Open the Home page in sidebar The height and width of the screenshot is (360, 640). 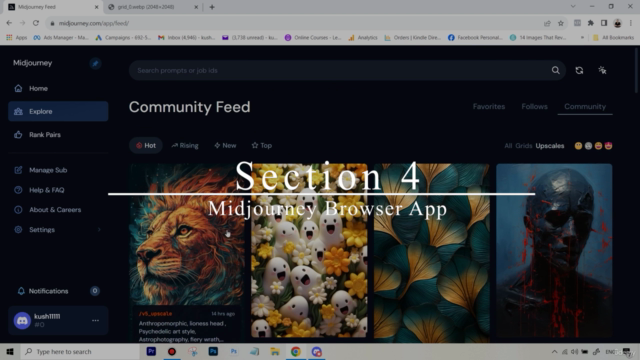pyautogui.click(x=38, y=89)
